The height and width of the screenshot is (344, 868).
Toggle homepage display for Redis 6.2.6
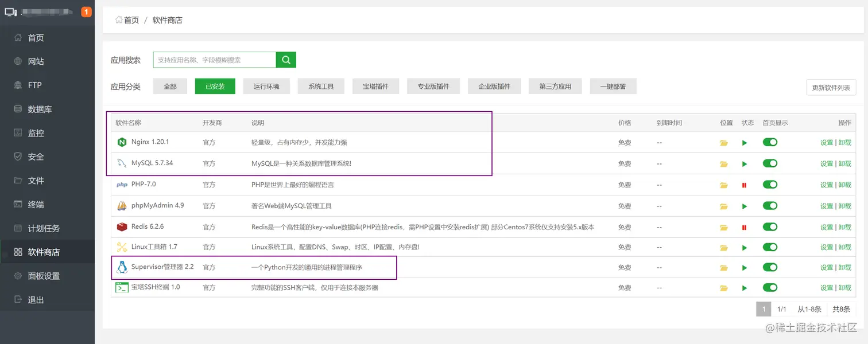770,227
